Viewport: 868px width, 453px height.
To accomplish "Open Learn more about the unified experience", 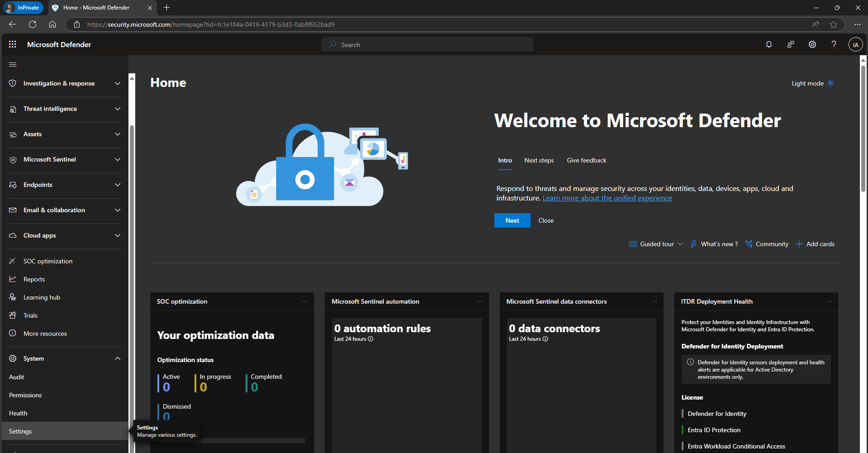I will 607,198.
